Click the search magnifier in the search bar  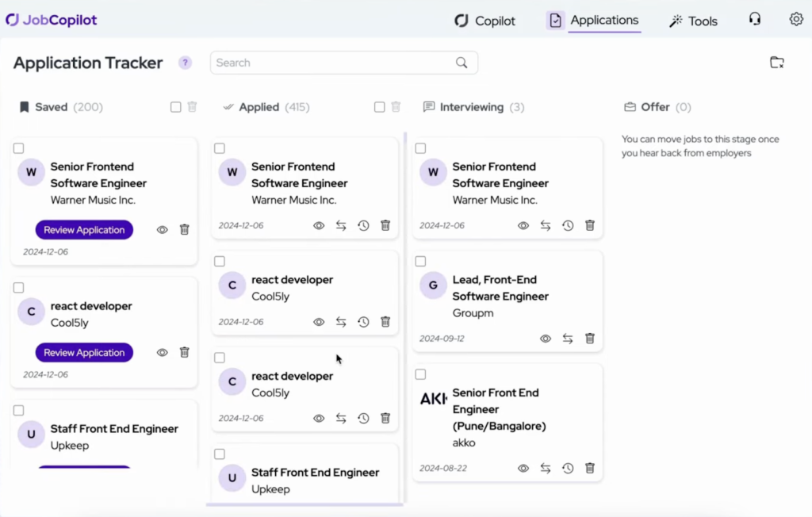pyautogui.click(x=462, y=63)
